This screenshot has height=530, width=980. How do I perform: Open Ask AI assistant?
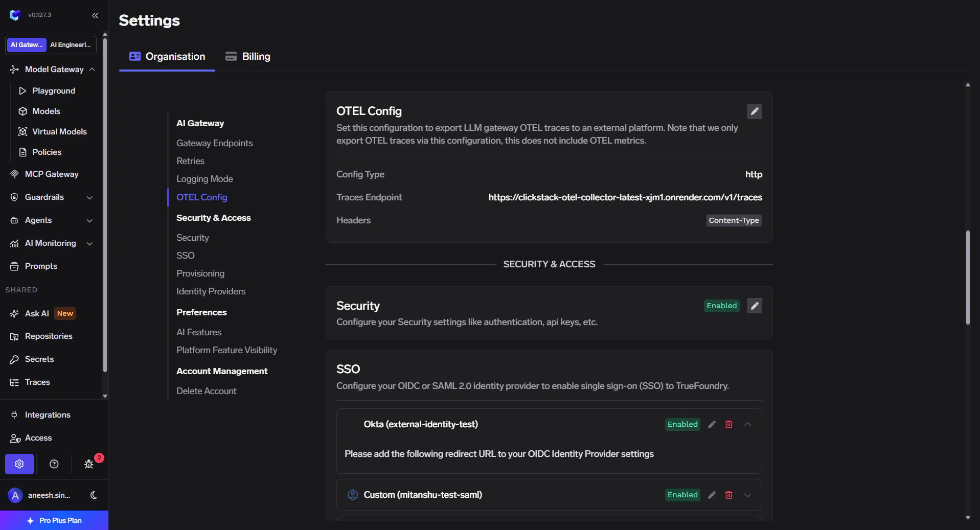tap(37, 313)
